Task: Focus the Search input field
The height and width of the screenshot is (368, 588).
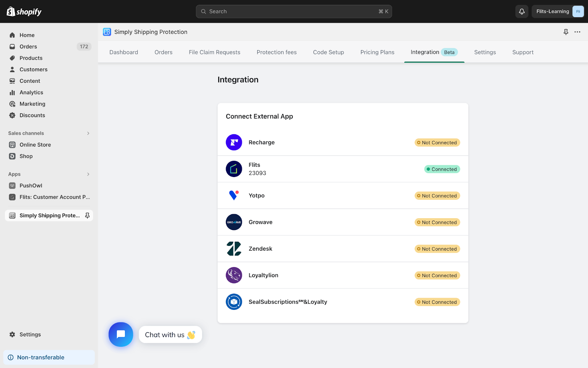Action: (x=294, y=11)
